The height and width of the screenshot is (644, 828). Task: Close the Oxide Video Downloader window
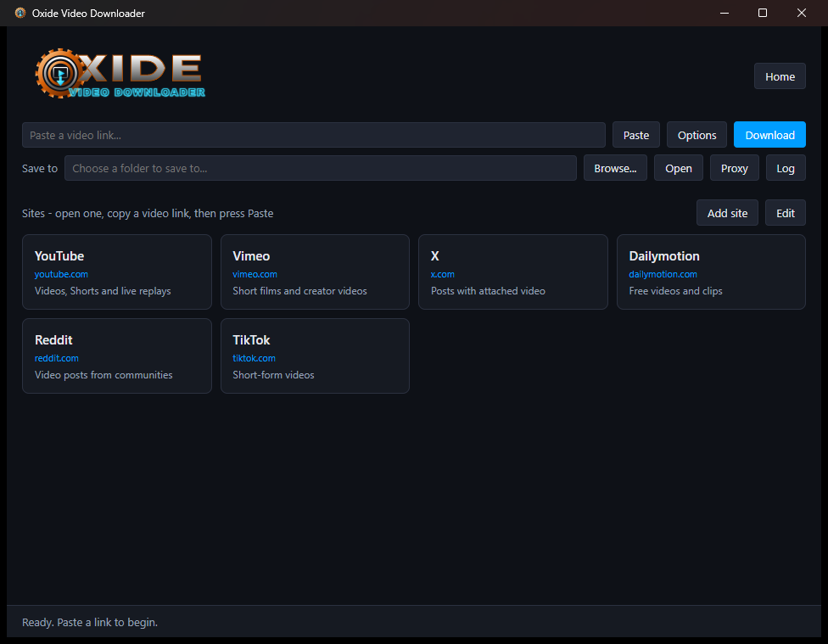802,13
